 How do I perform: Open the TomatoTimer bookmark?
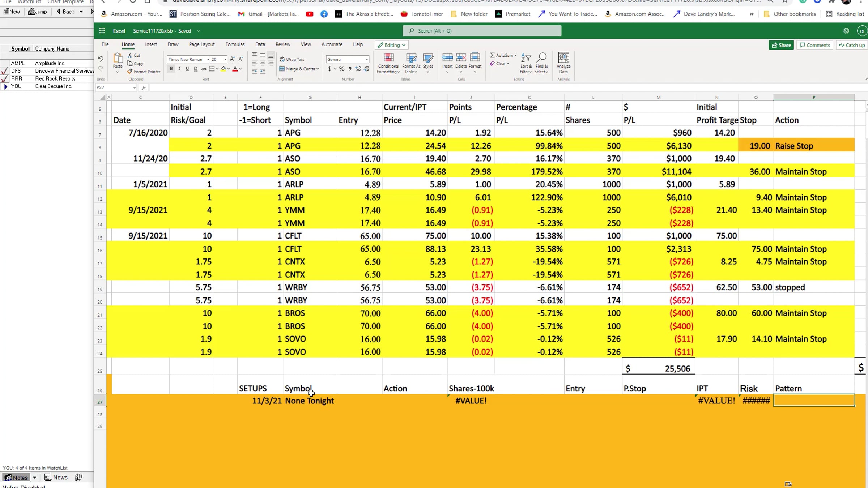[x=422, y=14]
